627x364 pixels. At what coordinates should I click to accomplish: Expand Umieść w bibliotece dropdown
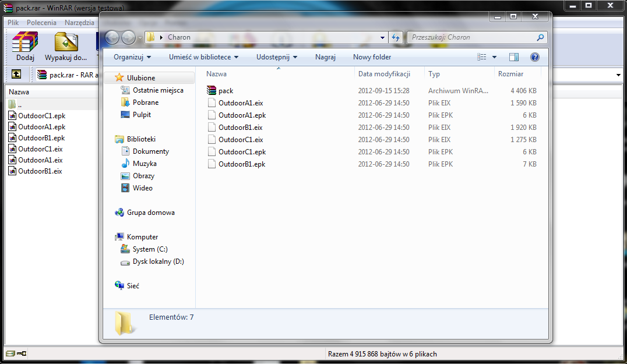(203, 57)
